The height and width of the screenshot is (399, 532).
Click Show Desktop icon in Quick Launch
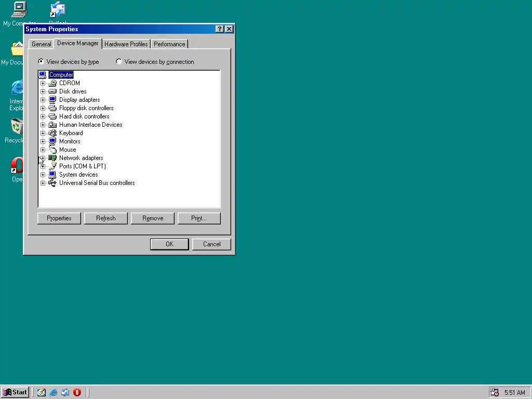click(42, 393)
